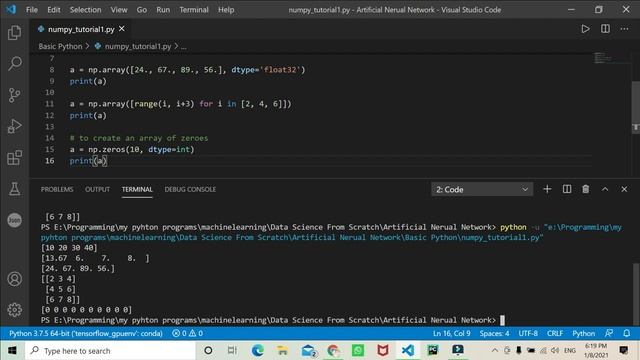Change file encoding UTF-8
640x360 pixels.
[528, 333]
